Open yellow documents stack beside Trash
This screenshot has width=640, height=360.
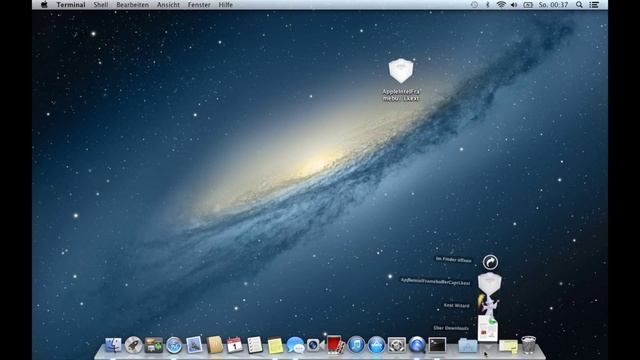(x=508, y=347)
